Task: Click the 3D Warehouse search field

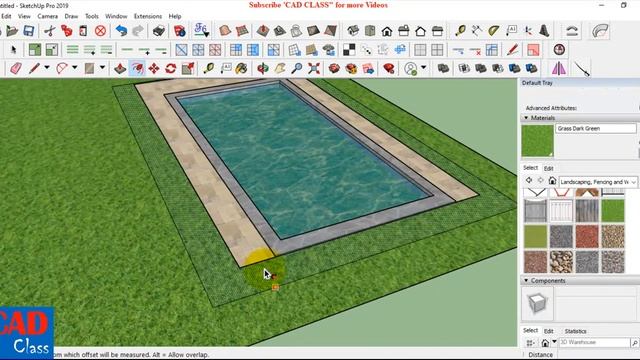Action: 594,342
